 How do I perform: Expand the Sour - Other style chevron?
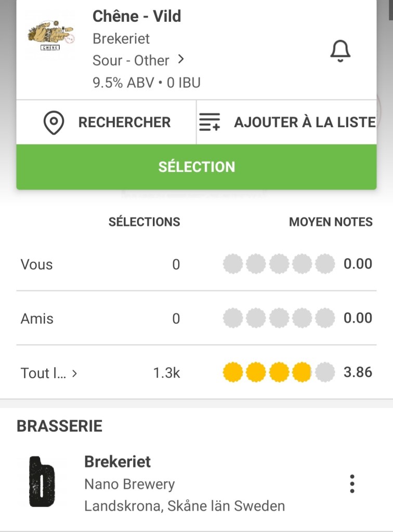pos(181,60)
